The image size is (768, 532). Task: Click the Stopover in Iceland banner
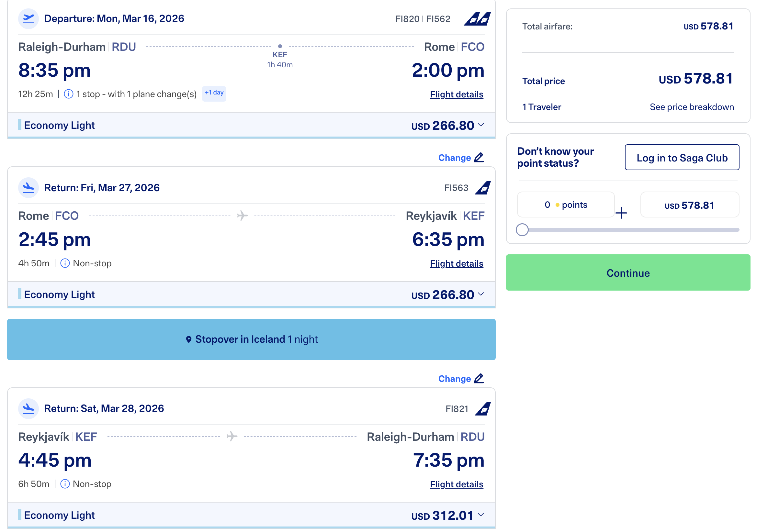coord(251,339)
